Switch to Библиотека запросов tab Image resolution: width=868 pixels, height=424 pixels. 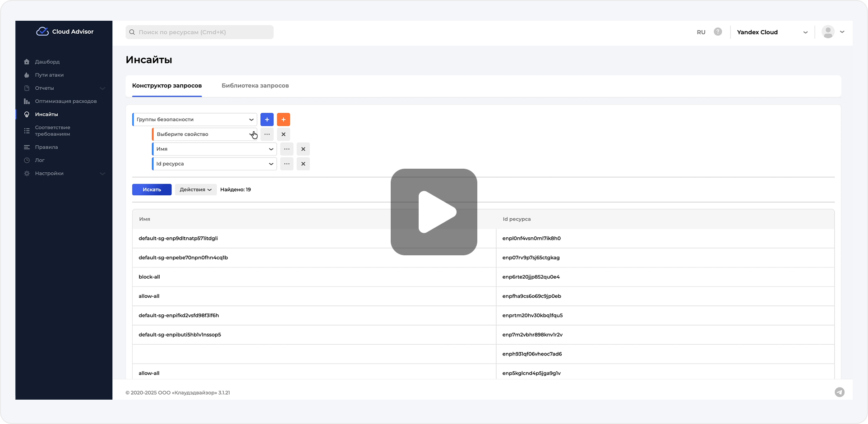255,86
